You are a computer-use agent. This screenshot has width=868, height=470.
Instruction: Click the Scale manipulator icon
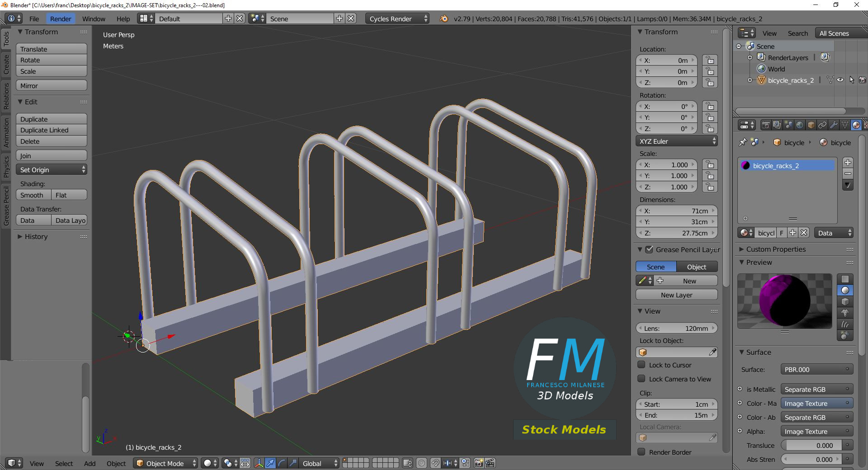pyautogui.click(x=293, y=463)
